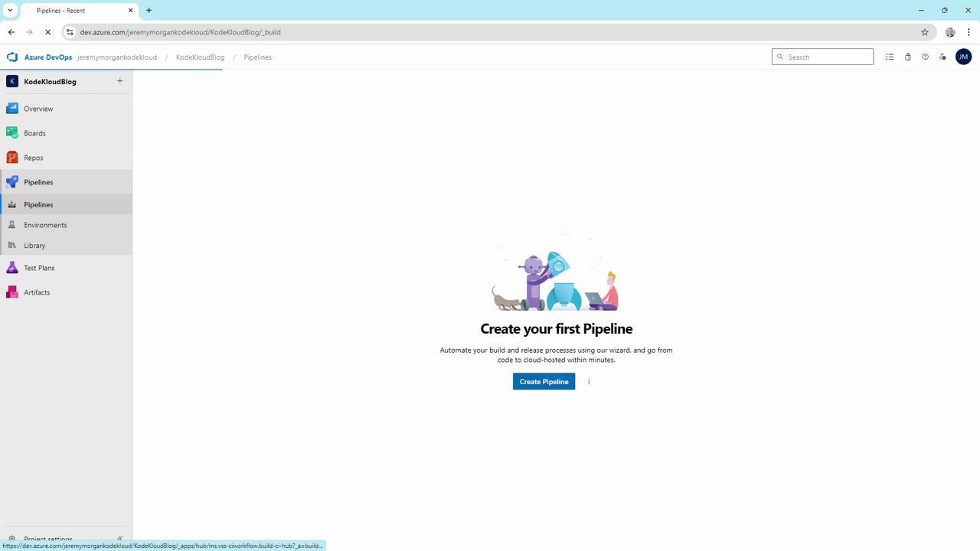Open the help question mark icon
This screenshot has width=980, height=551.
coord(925,57)
